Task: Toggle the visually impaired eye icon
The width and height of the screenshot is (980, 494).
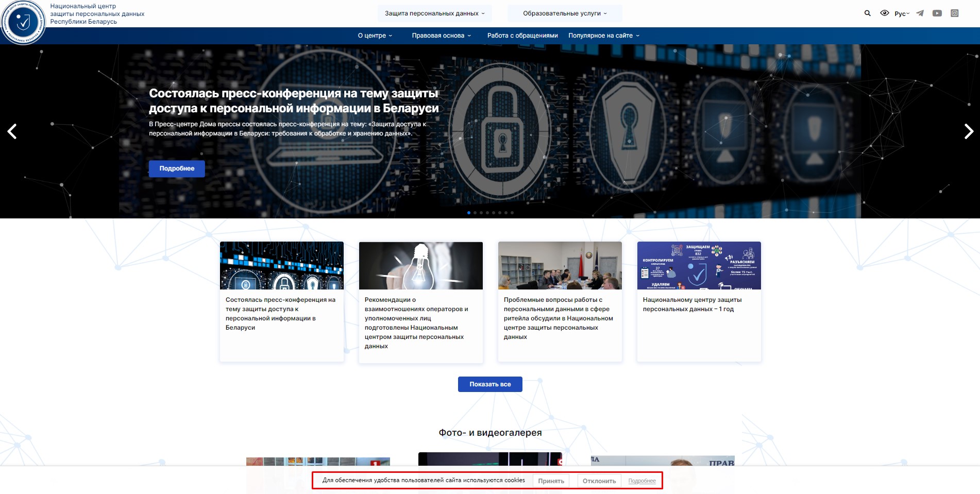Action: 884,13
